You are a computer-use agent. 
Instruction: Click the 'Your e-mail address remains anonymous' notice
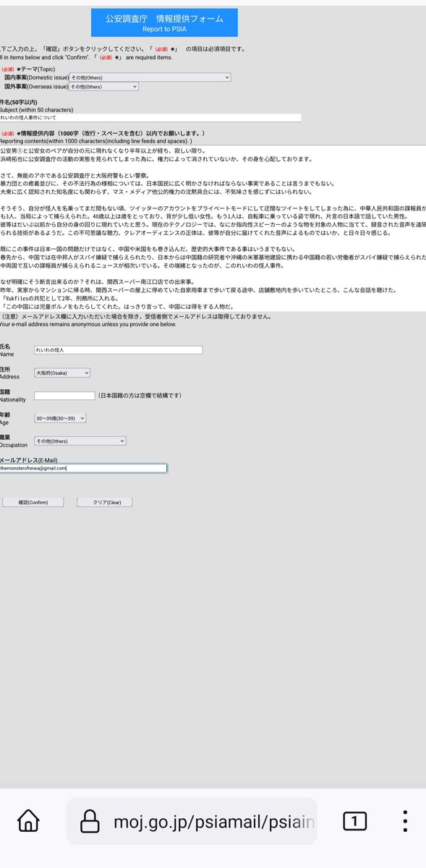click(x=88, y=324)
